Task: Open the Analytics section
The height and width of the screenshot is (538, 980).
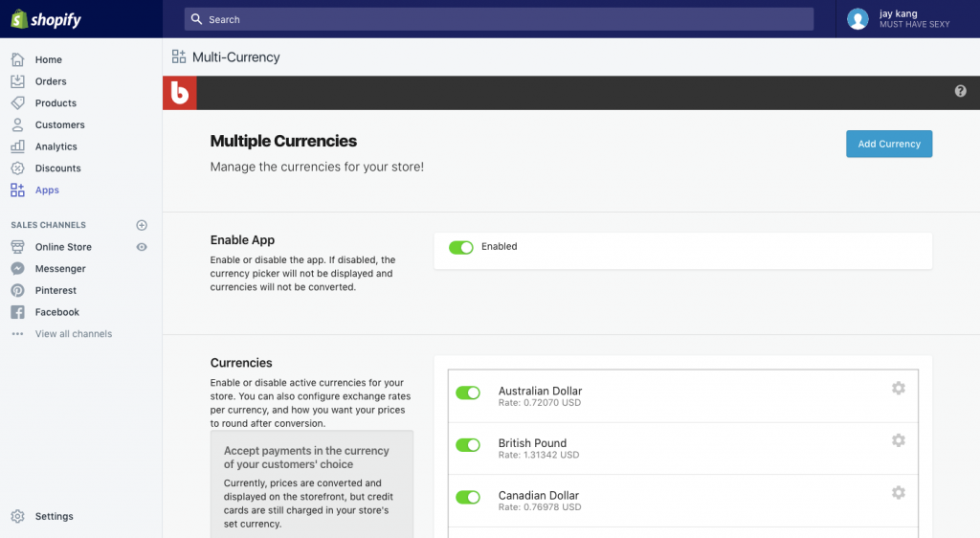Action: 56,146
